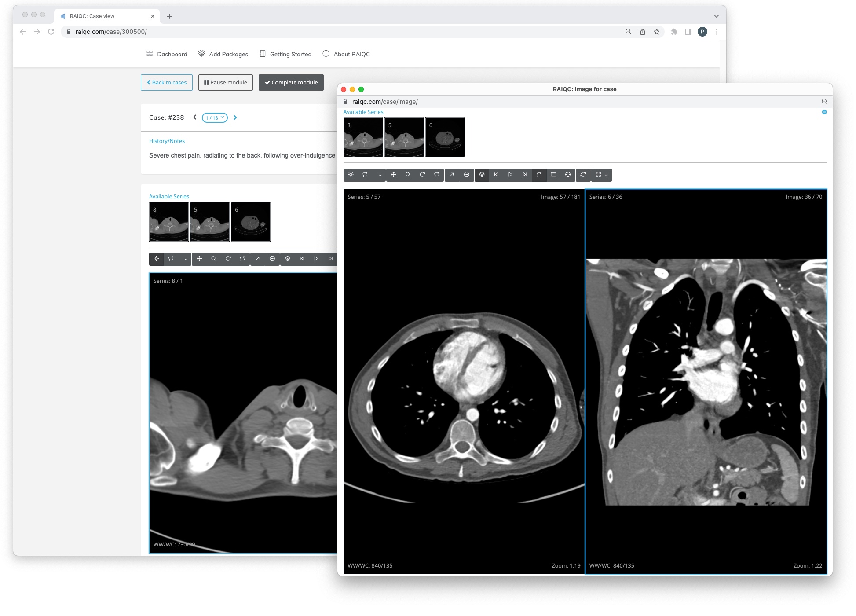Activate the crosshair reference tool

pyautogui.click(x=568, y=175)
